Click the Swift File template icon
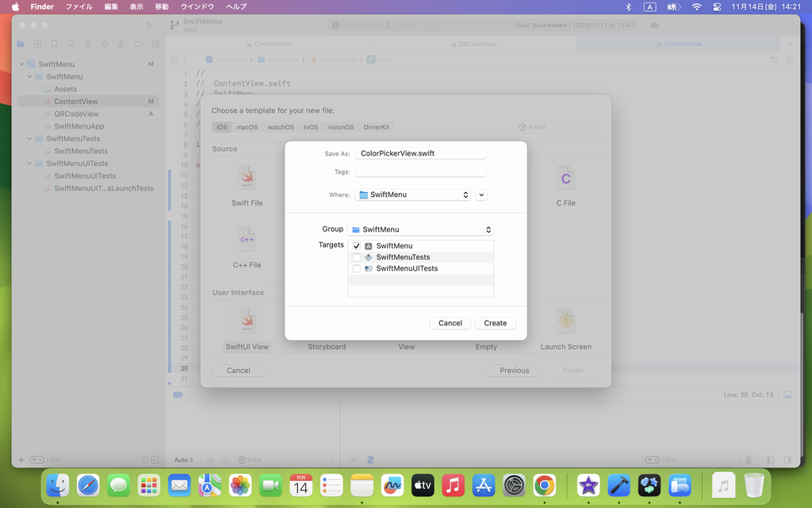This screenshot has width=812, height=508. pos(247,178)
